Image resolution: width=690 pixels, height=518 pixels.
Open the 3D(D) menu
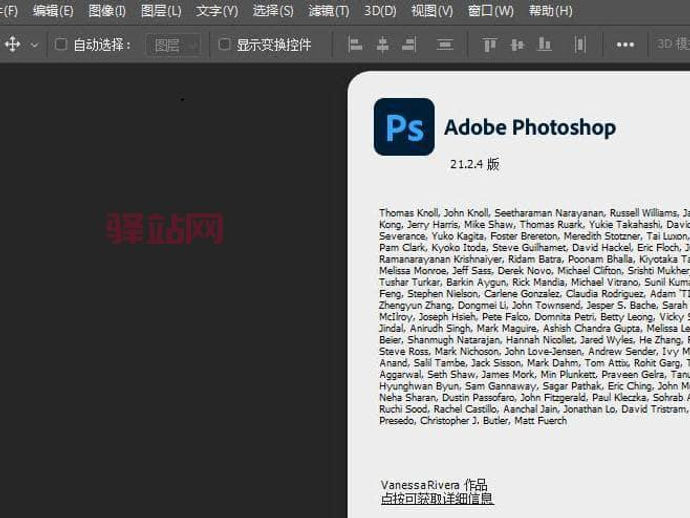coord(380,11)
